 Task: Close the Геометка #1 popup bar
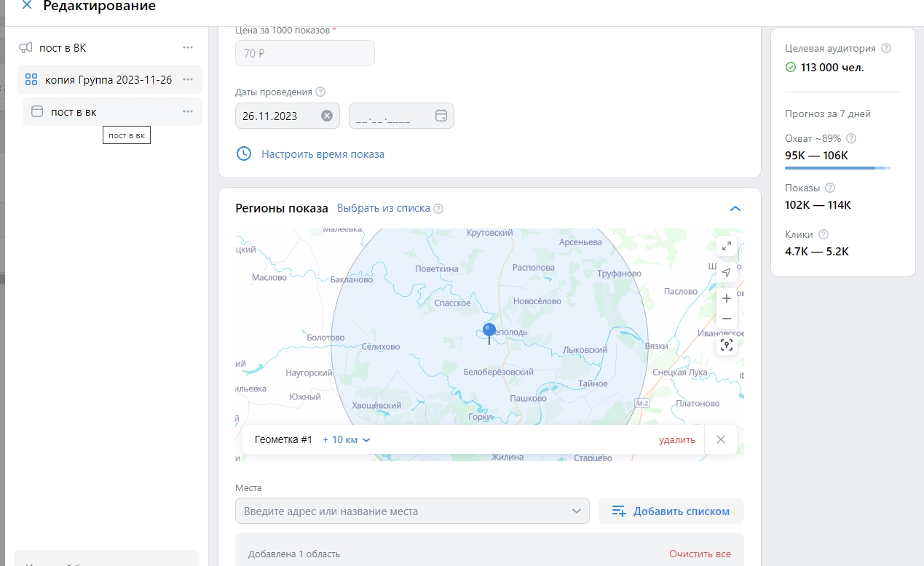click(721, 439)
